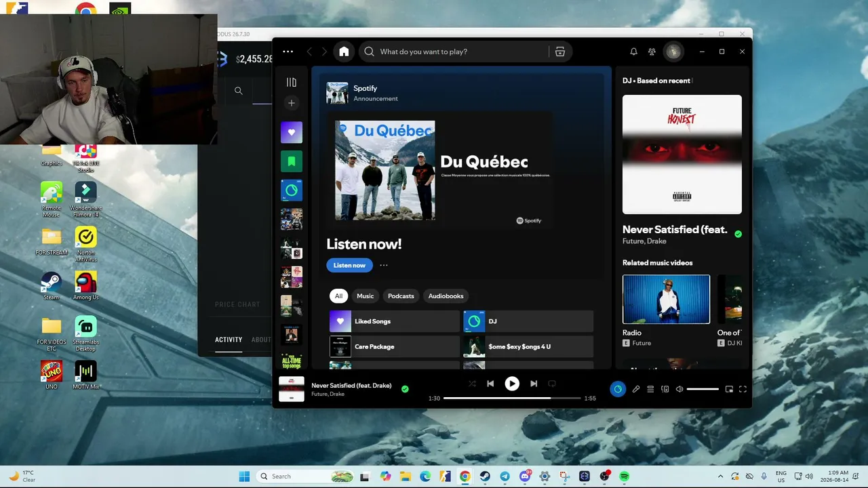
Task: Open the Streamlabs Desktop shortcut
Action: point(85,334)
